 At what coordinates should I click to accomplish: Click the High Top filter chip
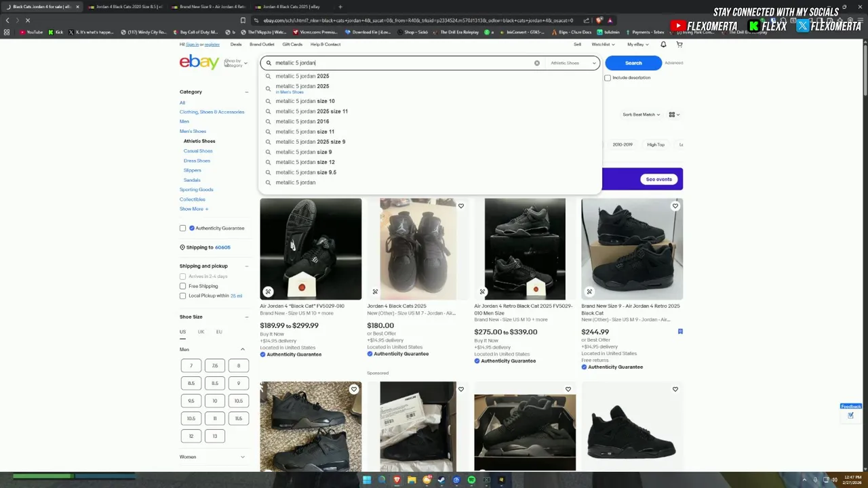[x=656, y=144]
